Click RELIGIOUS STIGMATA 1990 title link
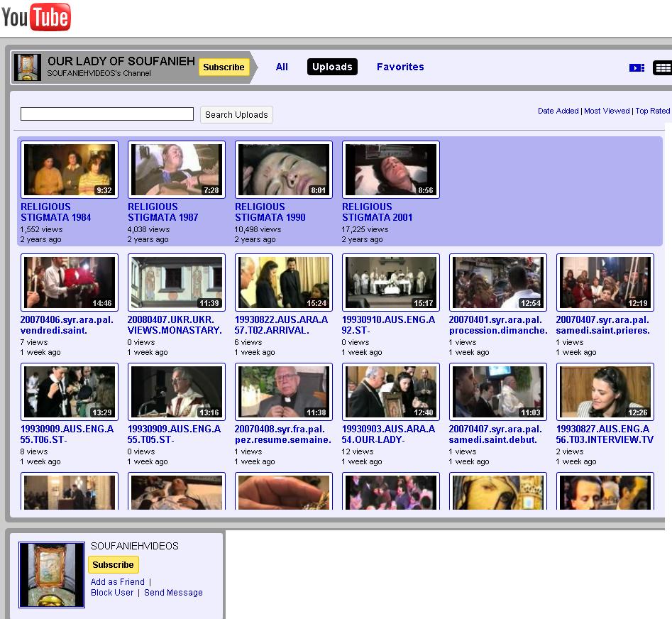672x619 pixels. 270,212
